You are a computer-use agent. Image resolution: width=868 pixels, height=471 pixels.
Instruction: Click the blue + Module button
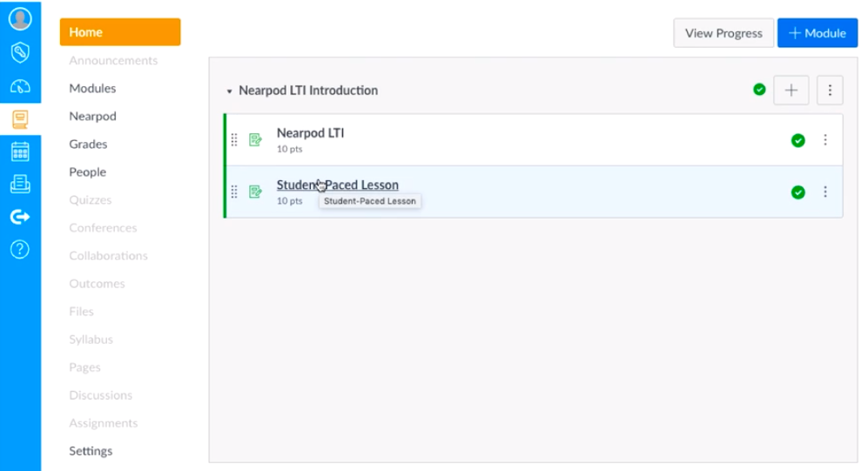[x=817, y=33]
